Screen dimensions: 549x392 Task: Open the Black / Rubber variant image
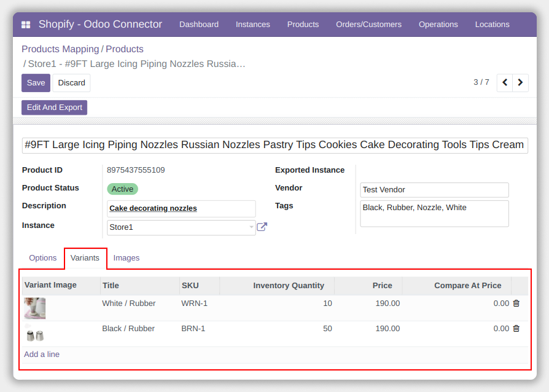[x=34, y=334]
